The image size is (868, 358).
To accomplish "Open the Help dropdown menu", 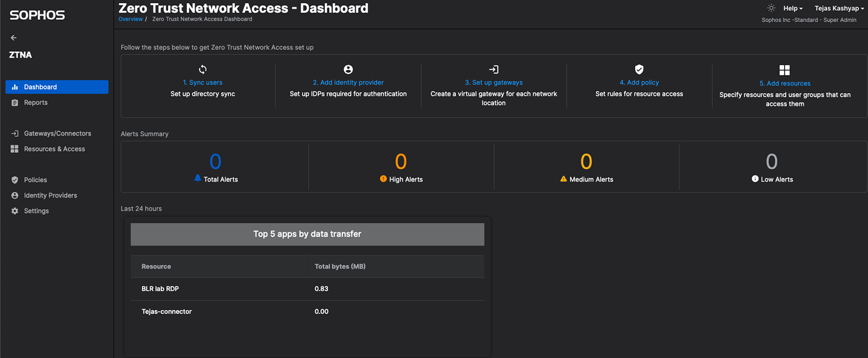I will [x=792, y=9].
